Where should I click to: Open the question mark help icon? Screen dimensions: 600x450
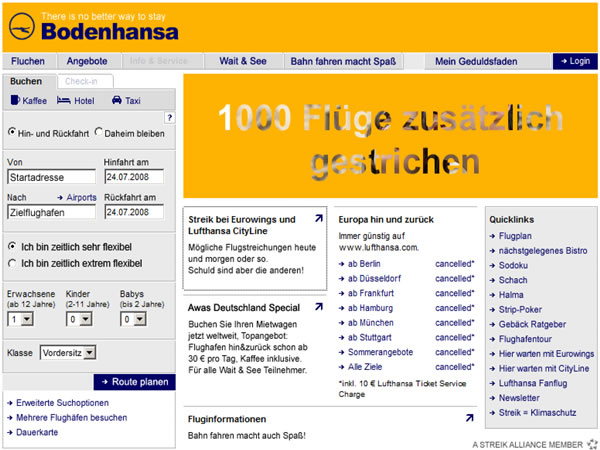tap(170, 117)
